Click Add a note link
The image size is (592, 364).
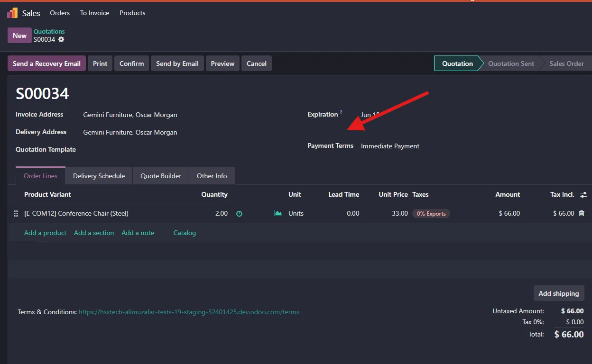pyautogui.click(x=138, y=233)
